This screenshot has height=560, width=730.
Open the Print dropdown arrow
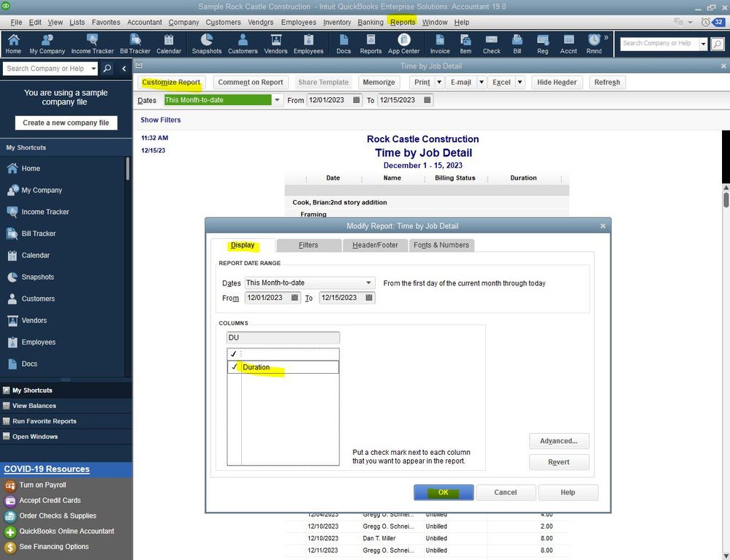tap(438, 83)
